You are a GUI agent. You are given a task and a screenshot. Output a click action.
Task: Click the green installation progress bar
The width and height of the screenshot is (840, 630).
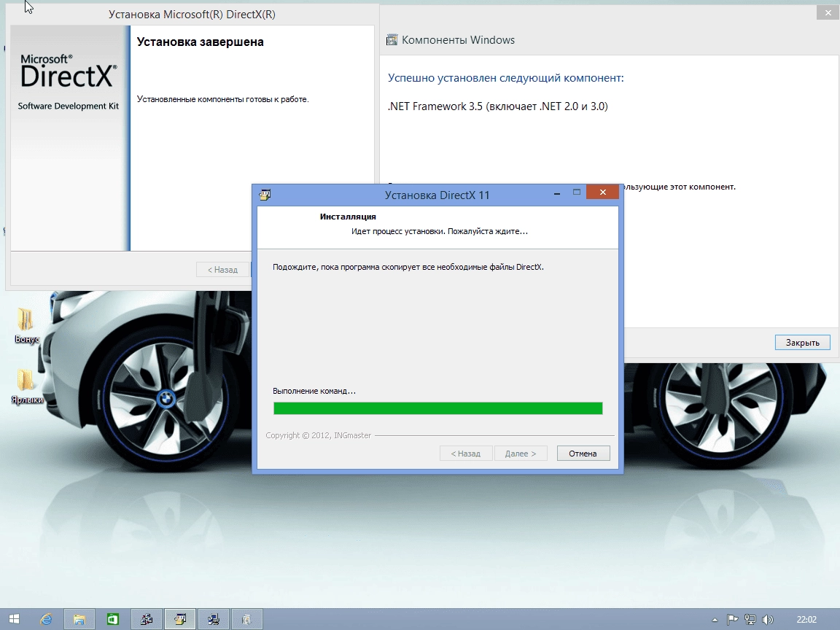437,408
